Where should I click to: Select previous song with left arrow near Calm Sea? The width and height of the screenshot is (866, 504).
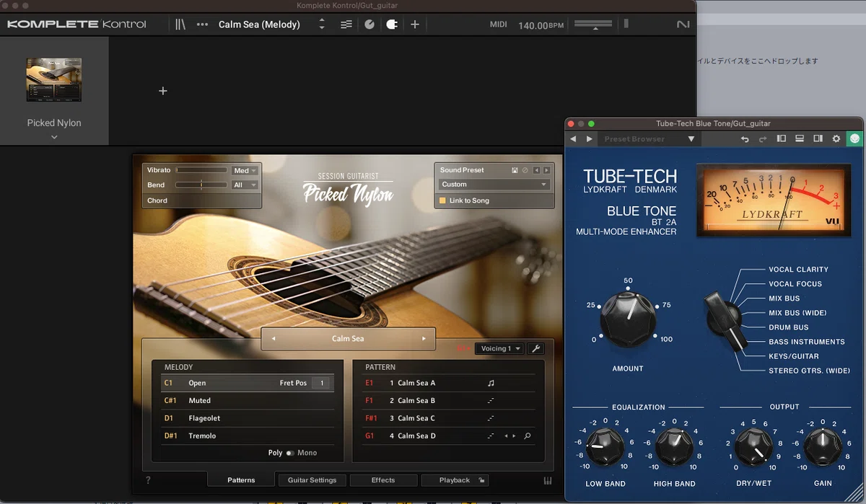click(274, 338)
